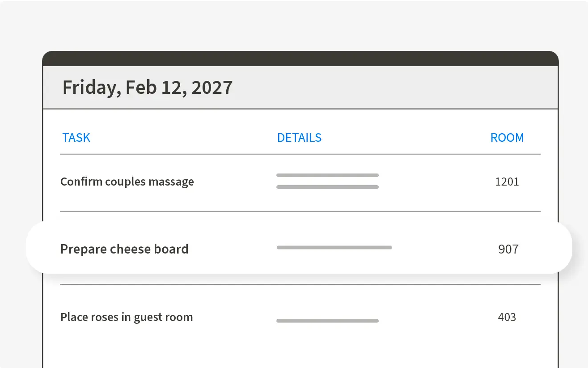Open the Prepare cheese board task
588x368 pixels.
[124, 249]
